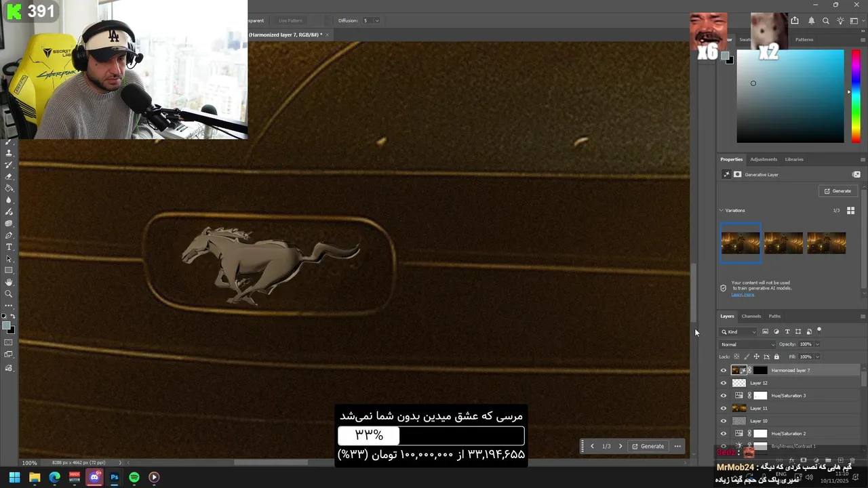Open the Diffusion value dropdown
The height and width of the screenshot is (488, 868).
coord(377,20)
